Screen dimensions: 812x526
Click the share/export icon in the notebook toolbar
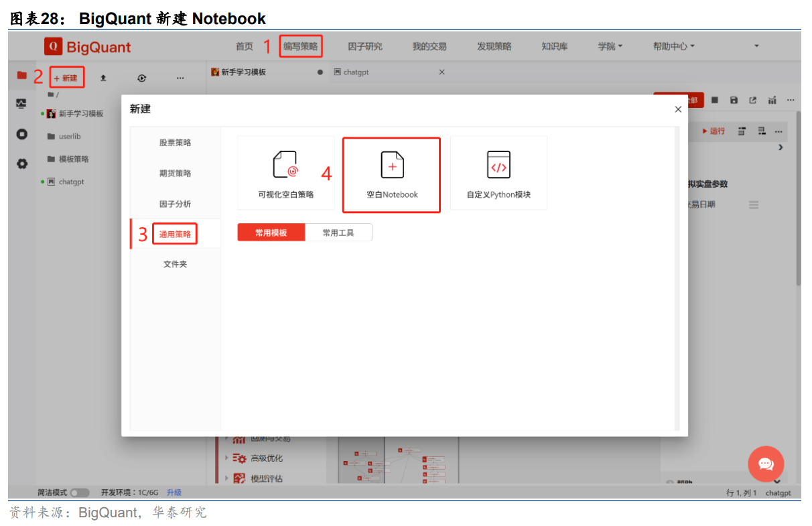click(x=752, y=100)
